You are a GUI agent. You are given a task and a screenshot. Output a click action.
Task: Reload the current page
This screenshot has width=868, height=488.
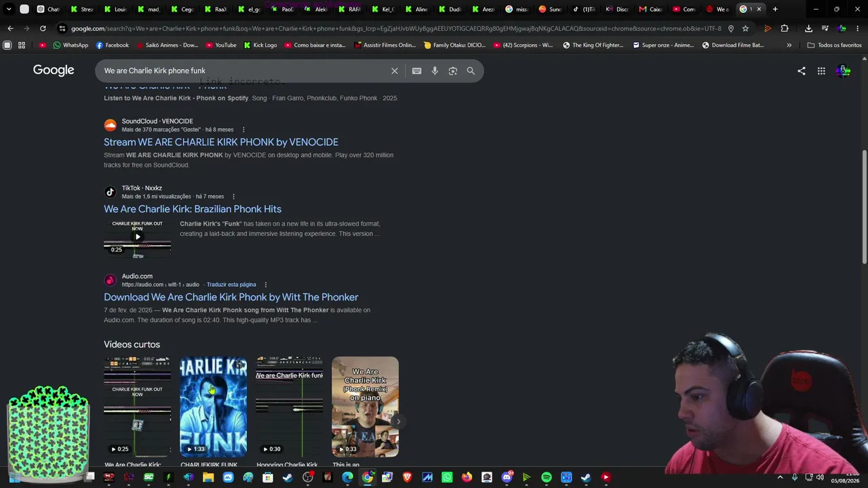[x=43, y=28]
